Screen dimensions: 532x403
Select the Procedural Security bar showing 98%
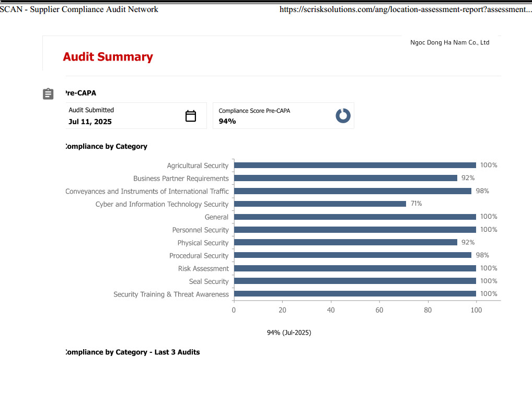pos(350,255)
